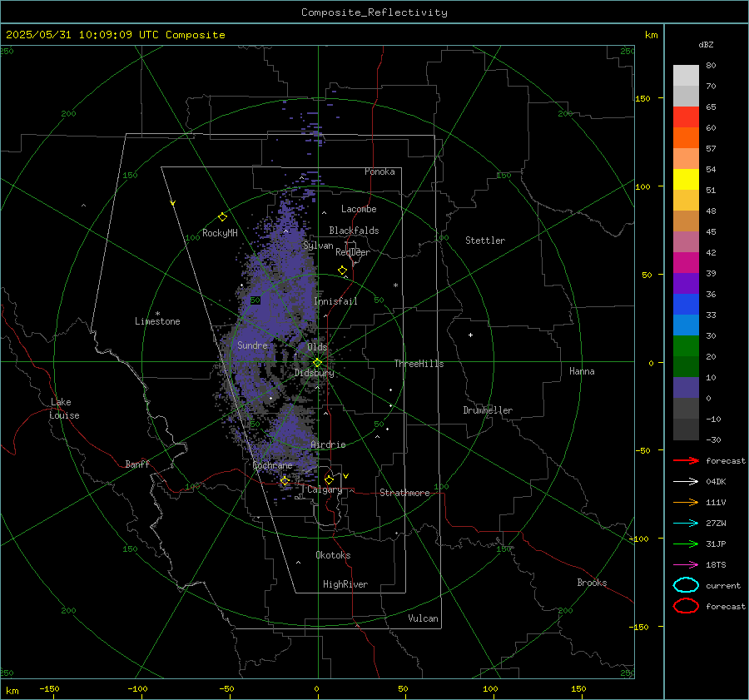Image resolution: width=749 pixels, height=700 pixels.
Task: Select the yellow diamond marker below RedDeer
Action: tap(342, 271)
